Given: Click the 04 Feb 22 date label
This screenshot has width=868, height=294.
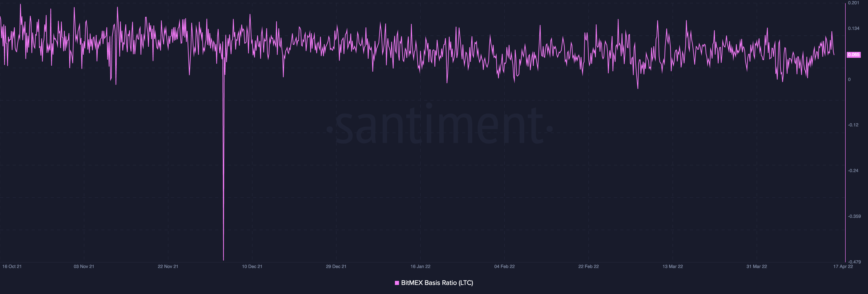Looking at the screenshot, I should [505, 266].
